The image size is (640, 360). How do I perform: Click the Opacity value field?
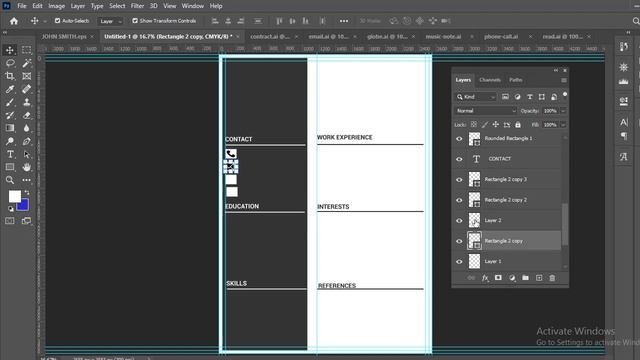coord(550,111)
